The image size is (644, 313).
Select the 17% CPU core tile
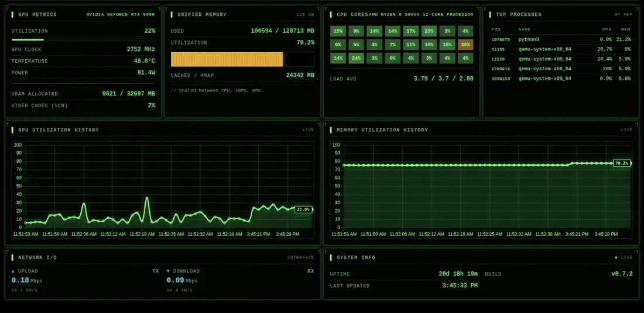tap(411, 31)
